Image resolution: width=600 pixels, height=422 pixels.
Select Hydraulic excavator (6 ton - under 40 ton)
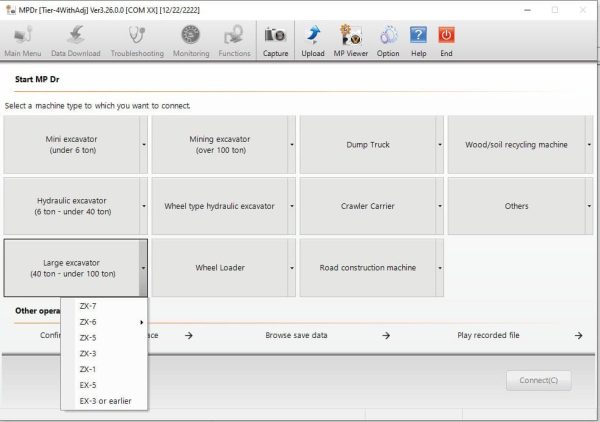pos(72,206)
